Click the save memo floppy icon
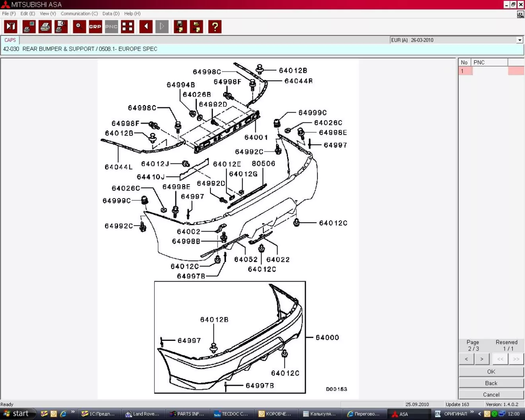Viewport: 525px width, 420px height. (x=180, y=27)
